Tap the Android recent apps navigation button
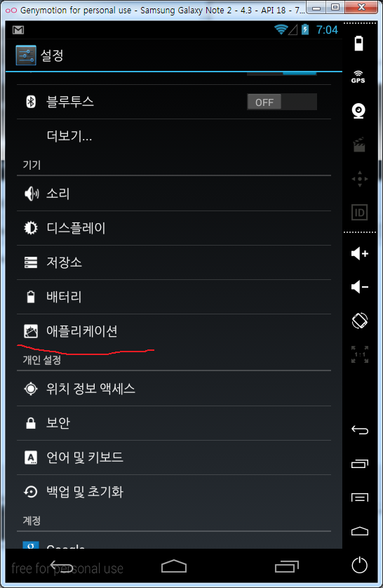The image size is (383, 588). tap(287, 566)
